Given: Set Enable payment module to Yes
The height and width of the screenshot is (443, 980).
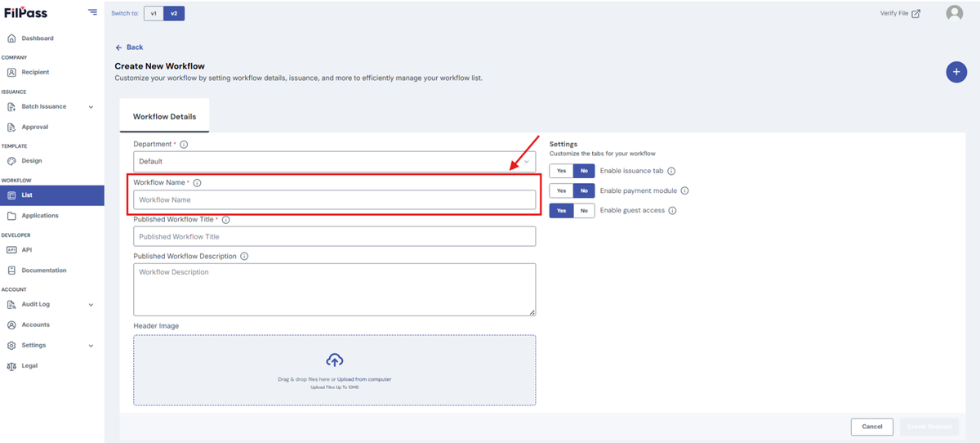Looking at the screenshot, I should click(561, 190).
